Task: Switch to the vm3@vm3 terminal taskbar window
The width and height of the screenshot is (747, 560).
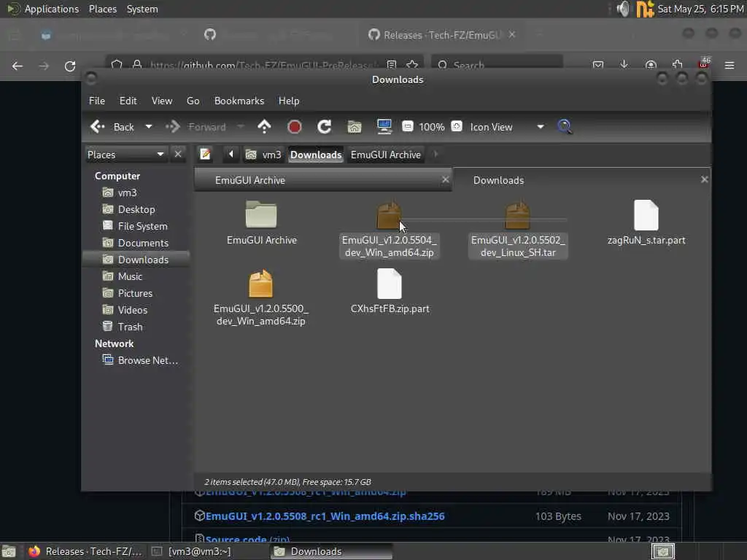Action: [191, 551]
